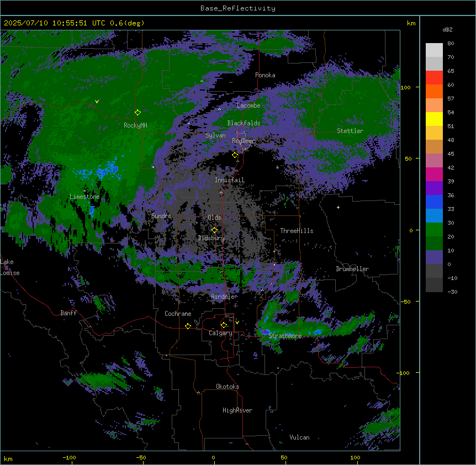The width and height of the screenshot is (476, 465).
Task: Click the darkest -30 to -10 dBZ swatch
Action: point(434,285)
